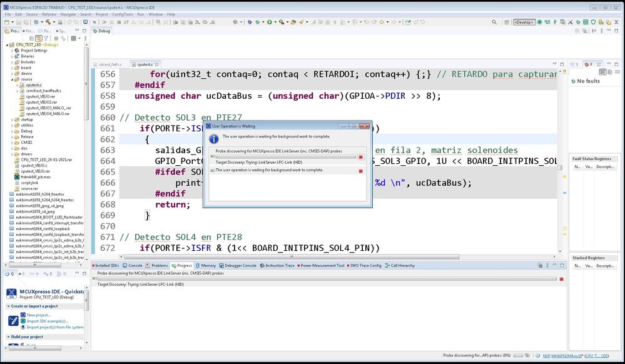Click the green grid config tool icon

point(586,22)
